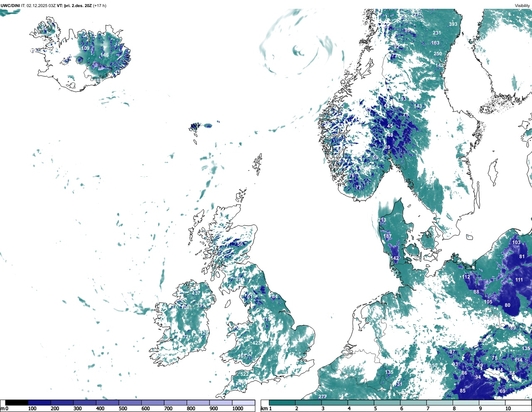Click the 393 value in northern Sweden
Image resolution: width=532 pixels, height=412 pixels.
point(453,24)
